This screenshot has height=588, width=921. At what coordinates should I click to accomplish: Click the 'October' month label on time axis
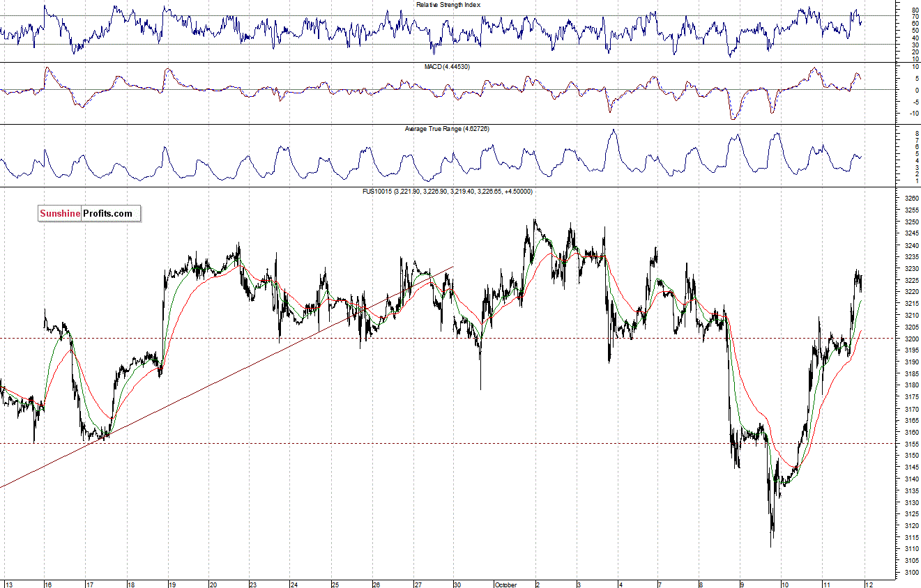[x=505, y=585]
